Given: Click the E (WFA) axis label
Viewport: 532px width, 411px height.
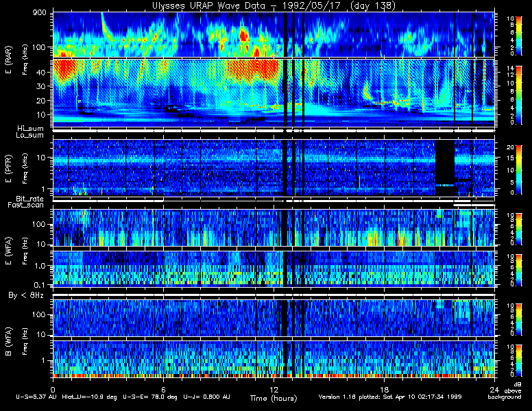Looking at the screenshot, I should pyautogui.click(x=9, y=251).
